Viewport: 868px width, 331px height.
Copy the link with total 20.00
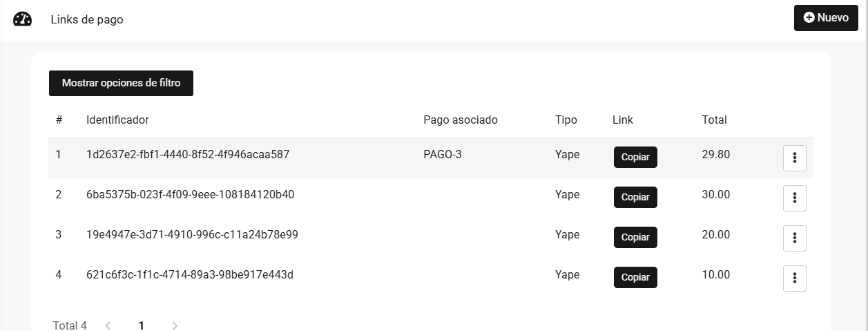pyautogui.click(x=635, y=238)
